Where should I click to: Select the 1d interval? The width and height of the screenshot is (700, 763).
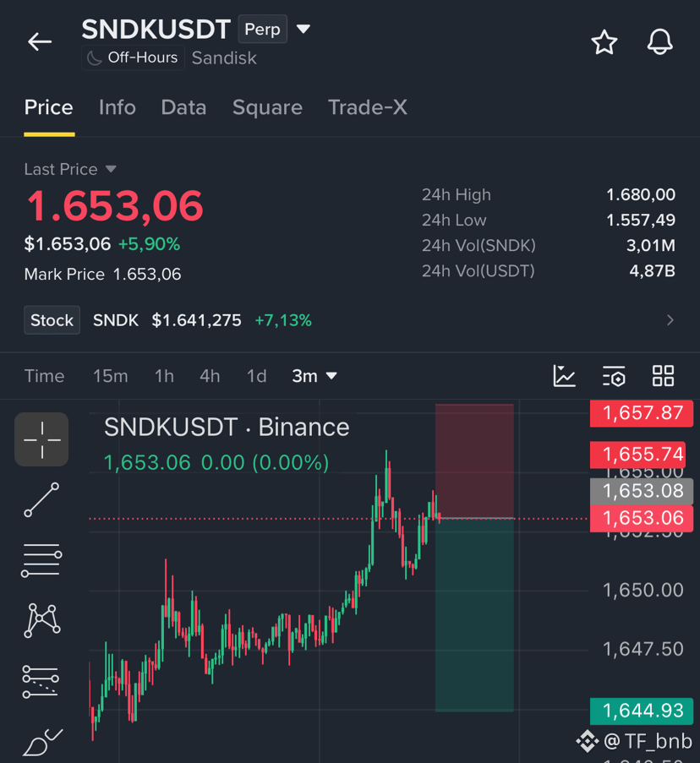(256, 376)
